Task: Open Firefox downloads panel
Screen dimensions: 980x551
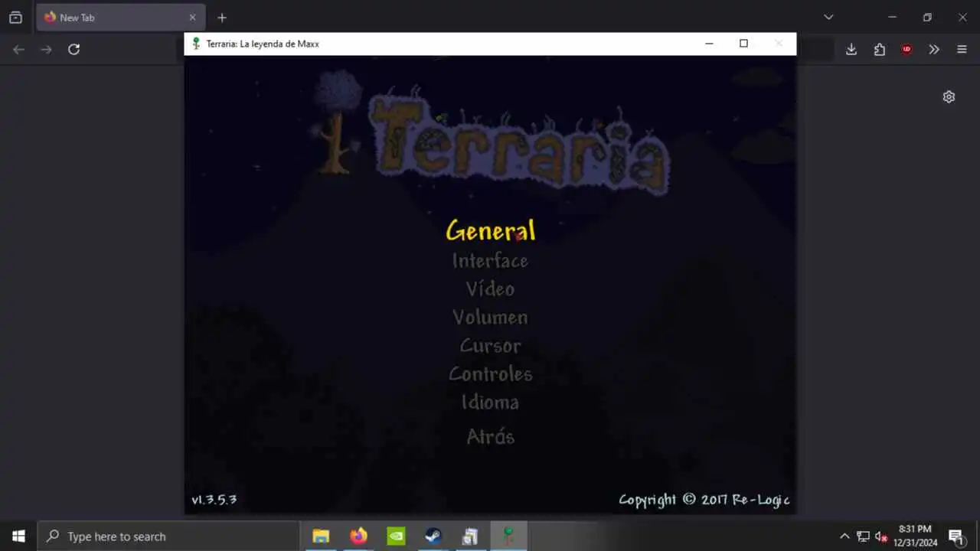Action: [x=851, y=49]
